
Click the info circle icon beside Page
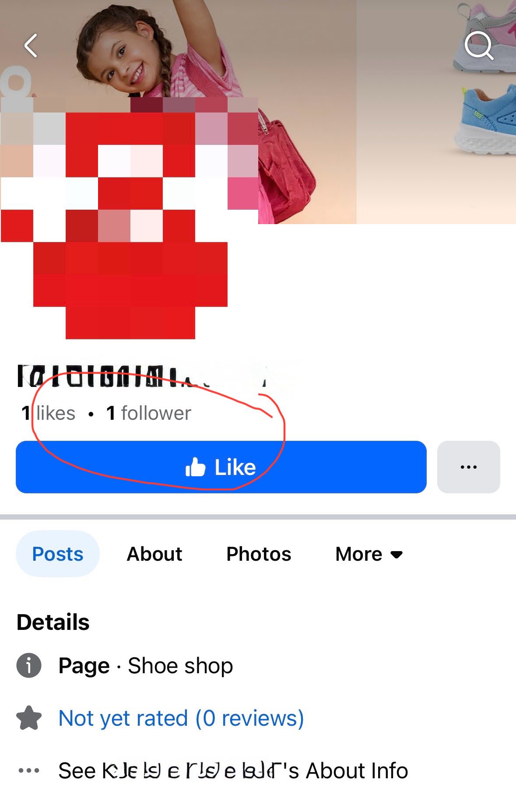(29, 665)
